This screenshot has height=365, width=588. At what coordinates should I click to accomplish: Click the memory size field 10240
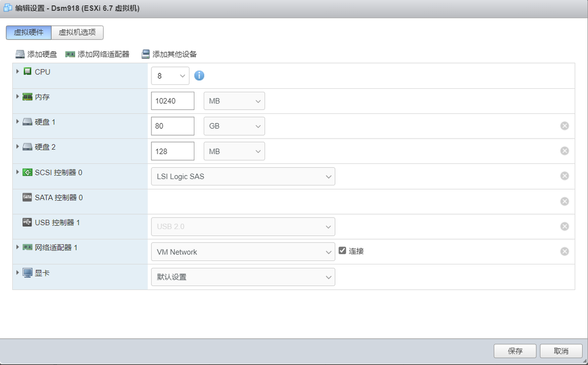(173, 101)
